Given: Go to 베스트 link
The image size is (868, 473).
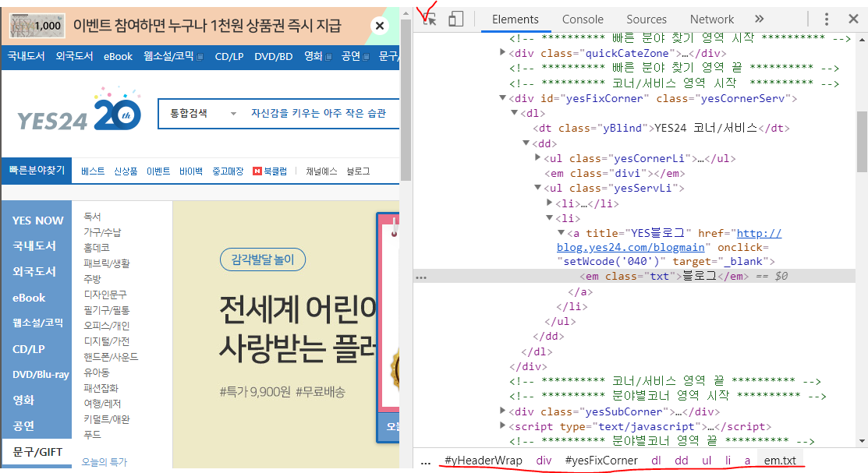Looking at the screenshot, I should [x=93, y=171].
